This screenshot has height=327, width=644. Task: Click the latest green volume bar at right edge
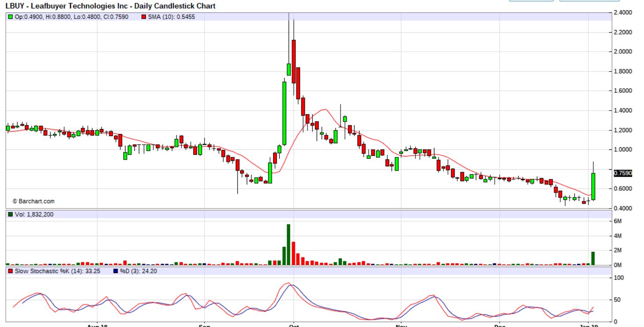coord(593,258)
